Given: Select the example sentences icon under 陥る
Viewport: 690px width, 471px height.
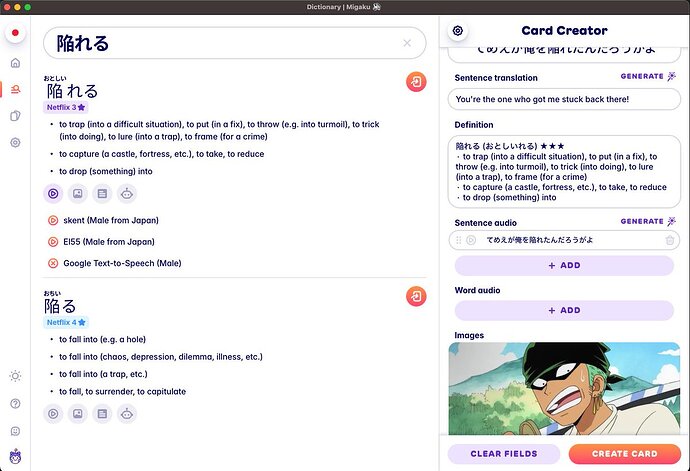Looking at the screenshot, I should tap(102, 414).
